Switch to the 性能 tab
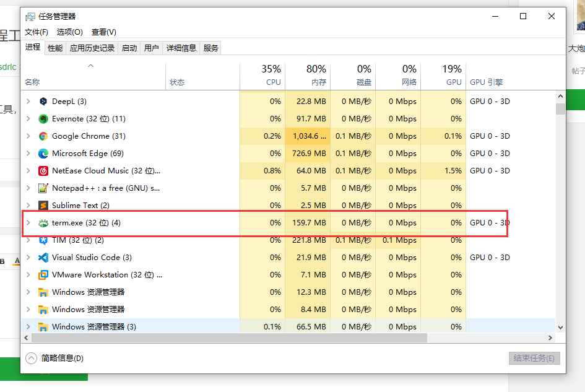585x392 pixels. pos(55,48)
